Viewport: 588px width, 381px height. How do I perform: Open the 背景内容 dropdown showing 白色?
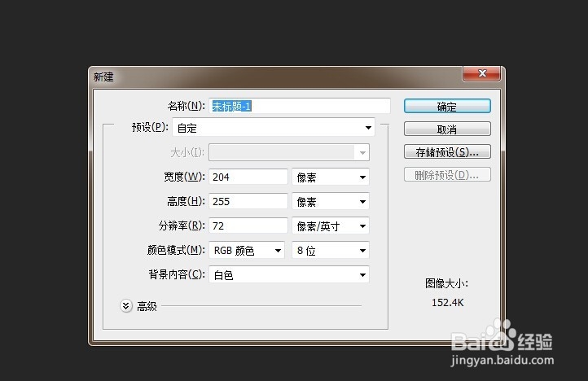(x=289, y=275)
